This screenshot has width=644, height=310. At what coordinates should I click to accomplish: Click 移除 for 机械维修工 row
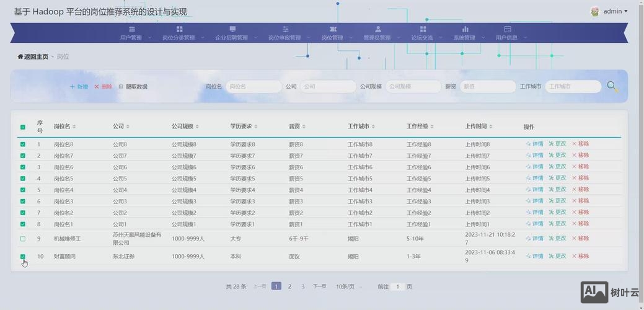tap(580, 238)
